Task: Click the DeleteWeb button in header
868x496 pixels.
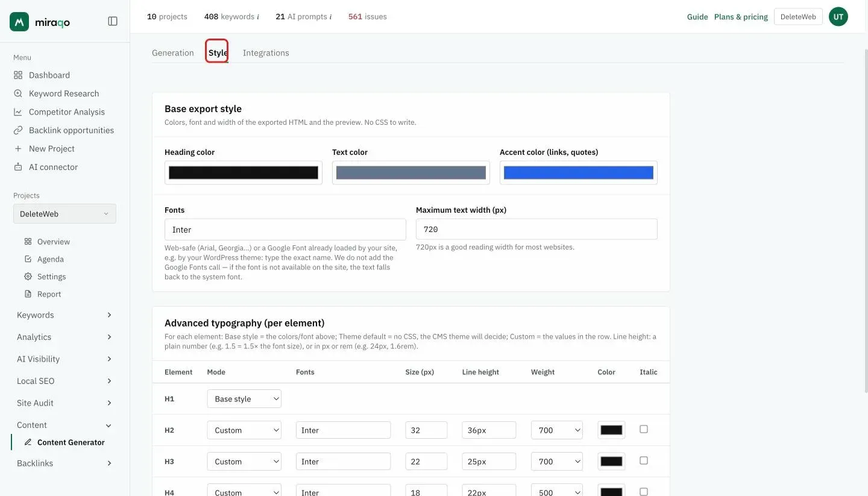Action: click(x=798, y=17)
